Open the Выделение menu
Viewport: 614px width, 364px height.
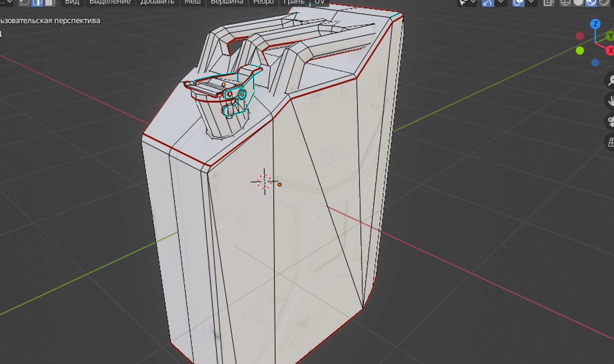pos(110,2)
